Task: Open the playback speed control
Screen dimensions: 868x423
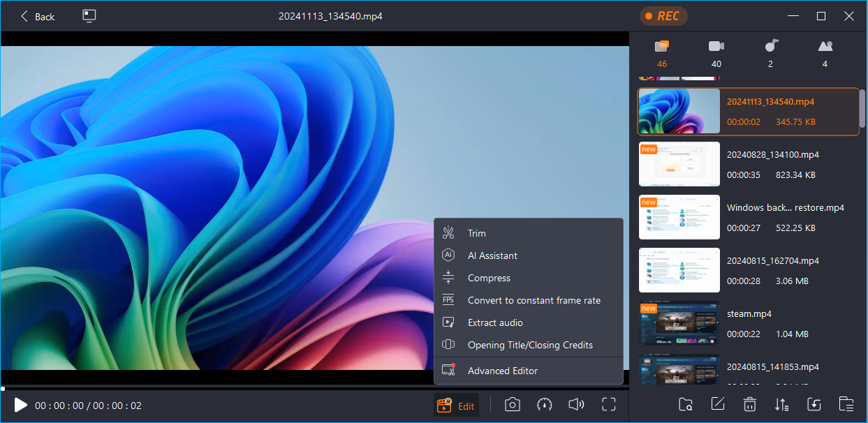Action: pos(545,405)
